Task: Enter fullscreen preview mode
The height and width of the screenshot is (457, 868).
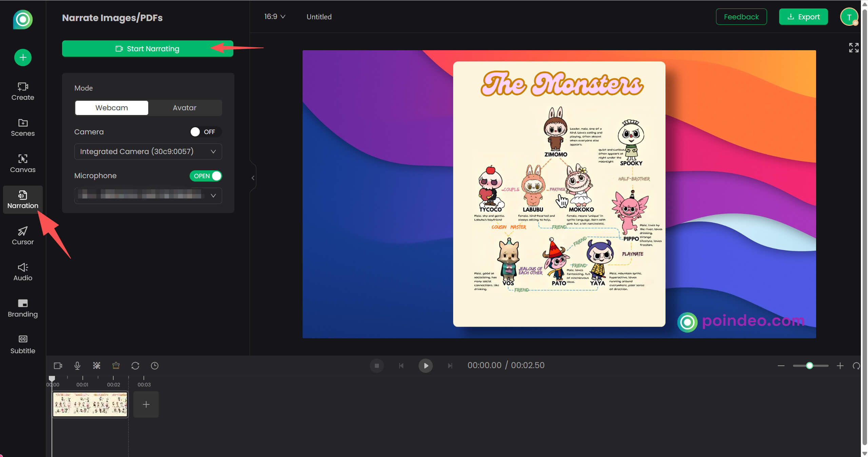Action: tap(853, 48)
